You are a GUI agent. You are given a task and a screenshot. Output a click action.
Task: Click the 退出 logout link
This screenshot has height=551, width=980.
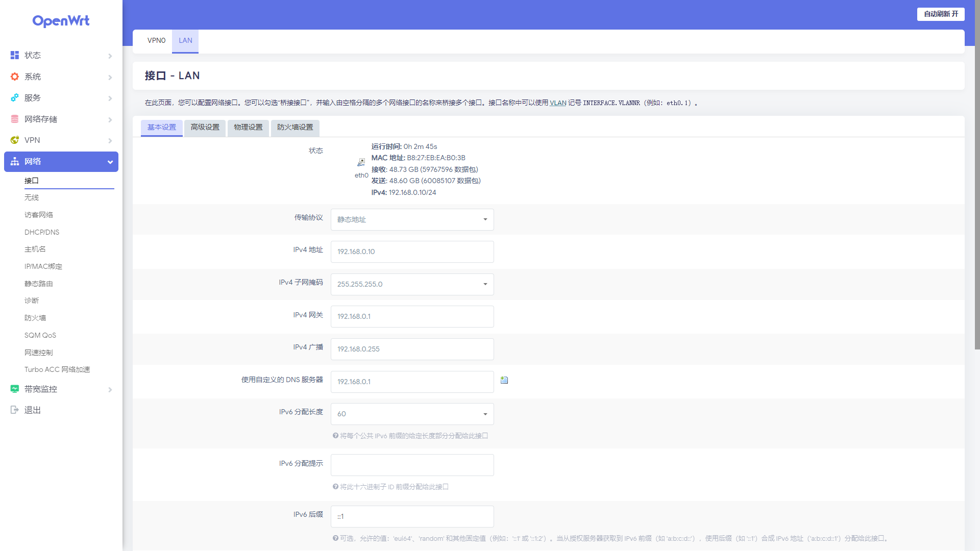tap(33, 410)
